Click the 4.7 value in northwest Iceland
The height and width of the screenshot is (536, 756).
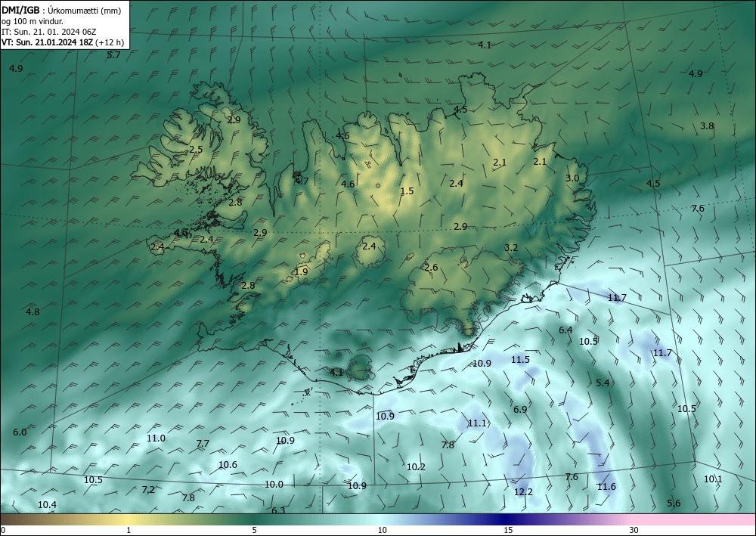pyautogui.click(x=302, y=181)
